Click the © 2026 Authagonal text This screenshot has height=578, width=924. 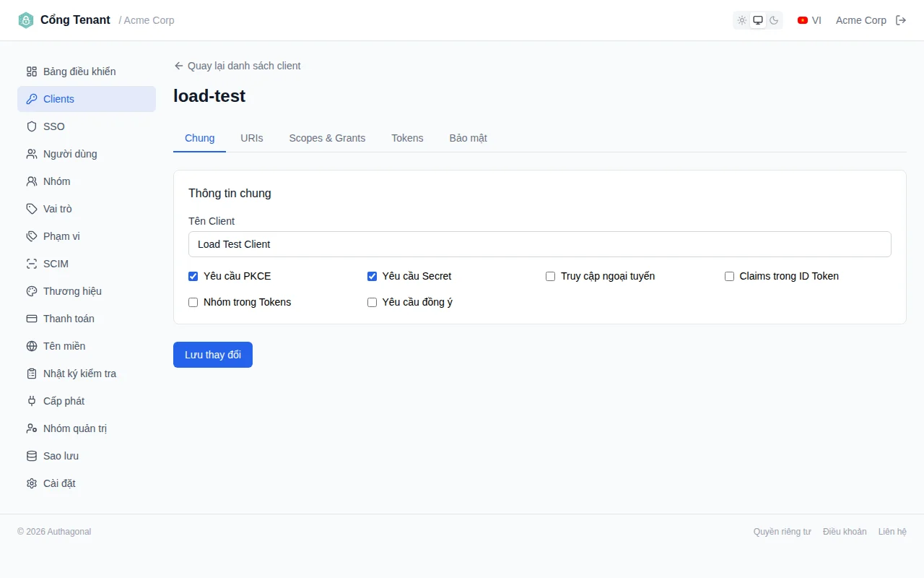[x=54, y=532]
